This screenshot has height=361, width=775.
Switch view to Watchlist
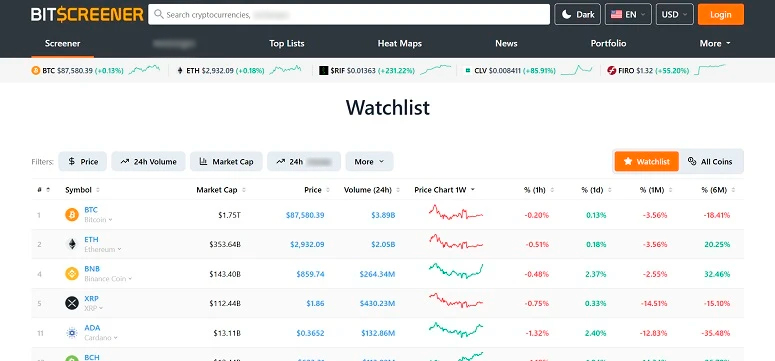(x=646, y=162)
